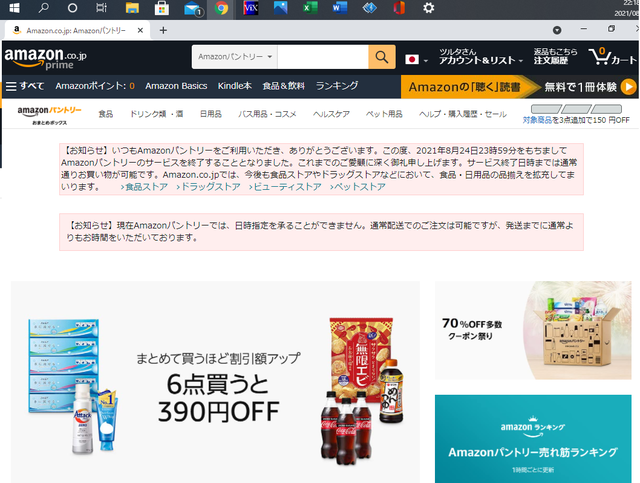Select the Amazon.co.jp: Amazonパントリー tab
The height and width of the screenshot is (483, 640).
(76, 30)
